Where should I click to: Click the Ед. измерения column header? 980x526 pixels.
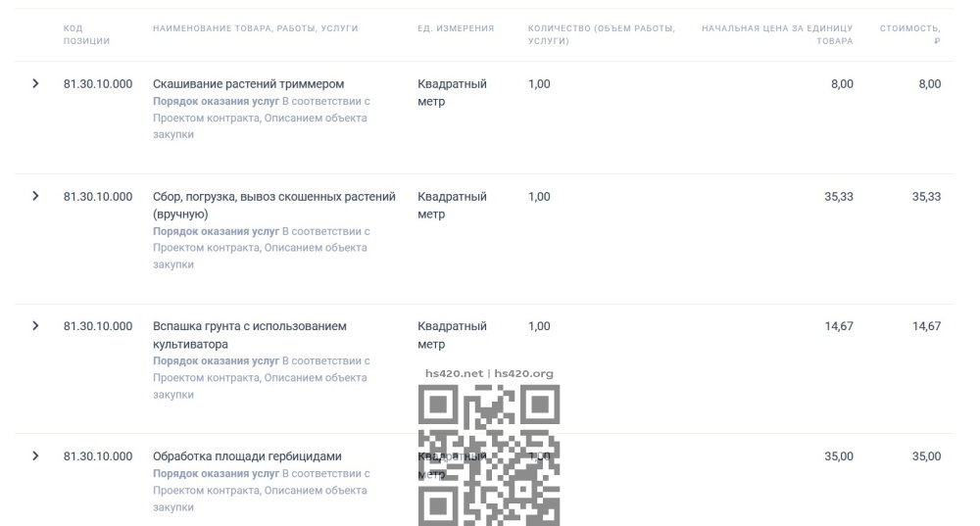[456, 28]
